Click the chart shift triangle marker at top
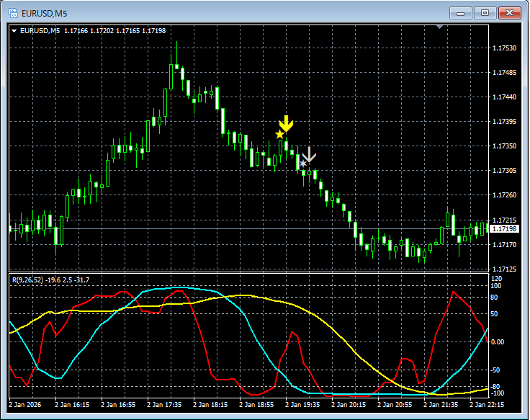530x420 pixels. tap(439, 27)
